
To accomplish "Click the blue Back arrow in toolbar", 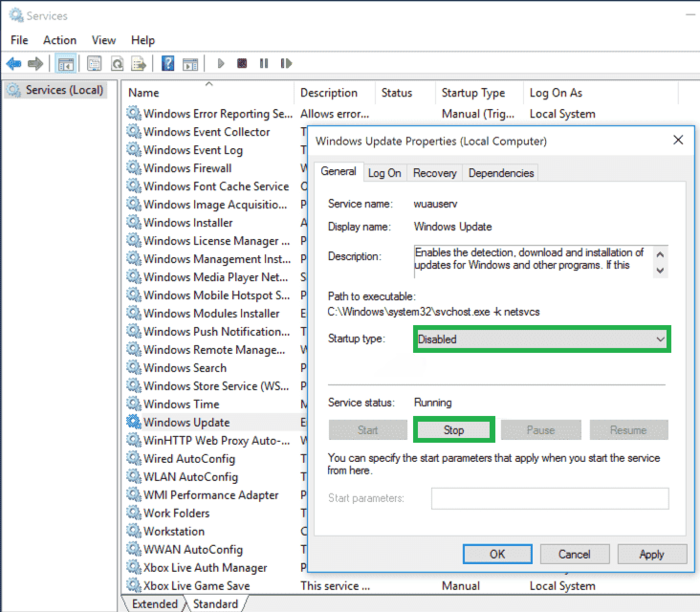I will (14, 64).
